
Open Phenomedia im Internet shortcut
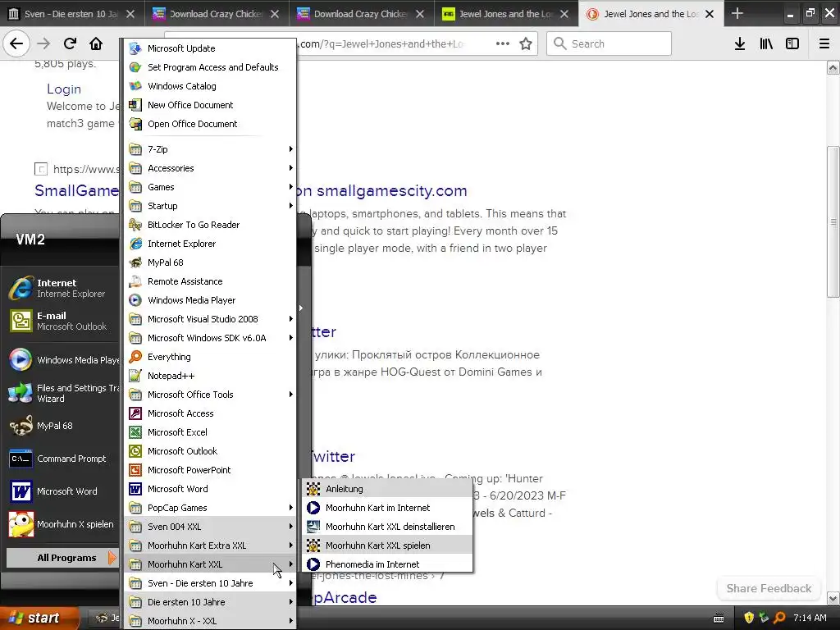pos(387,564)
